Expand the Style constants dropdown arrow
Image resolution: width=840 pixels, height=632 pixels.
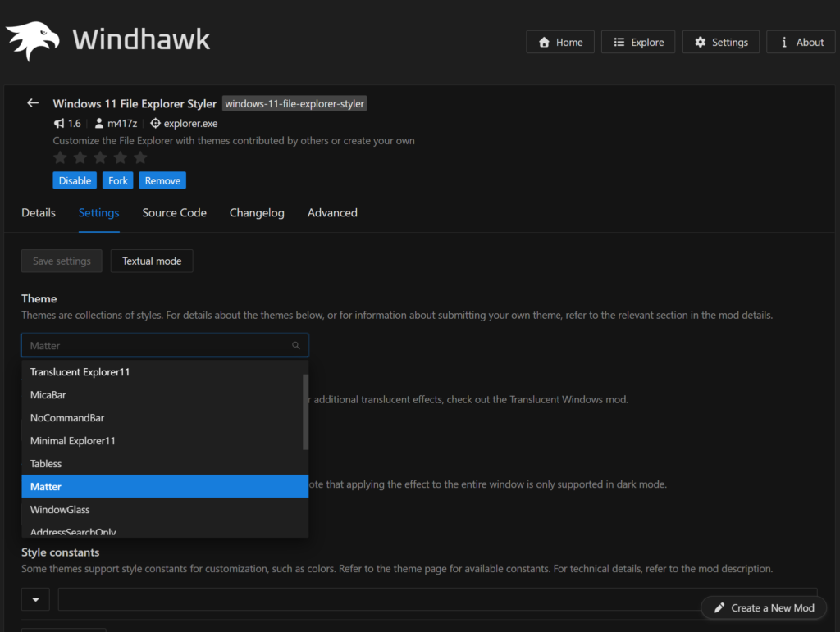point(35,599)
